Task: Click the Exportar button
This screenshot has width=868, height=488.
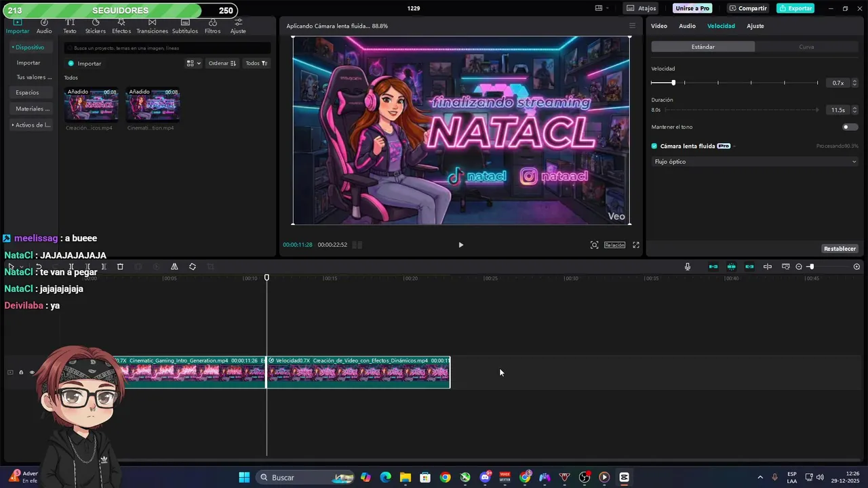Action: click(795, 8)
